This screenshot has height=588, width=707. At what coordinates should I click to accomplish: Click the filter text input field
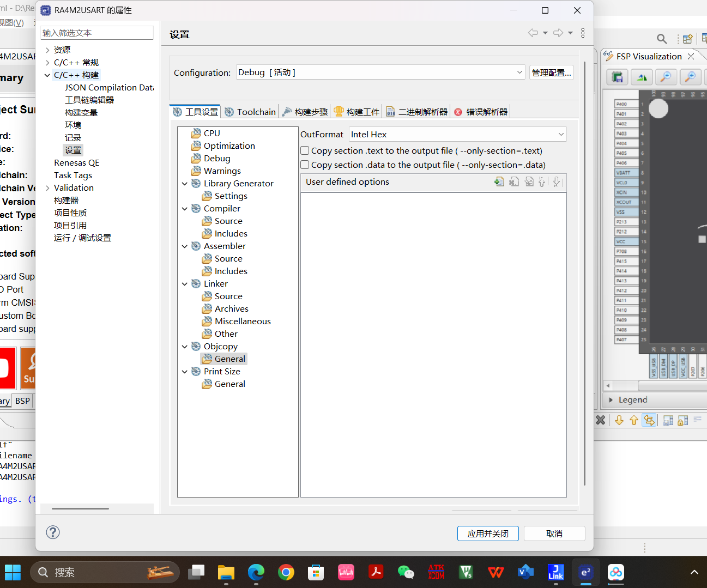(x=97, y=33)
